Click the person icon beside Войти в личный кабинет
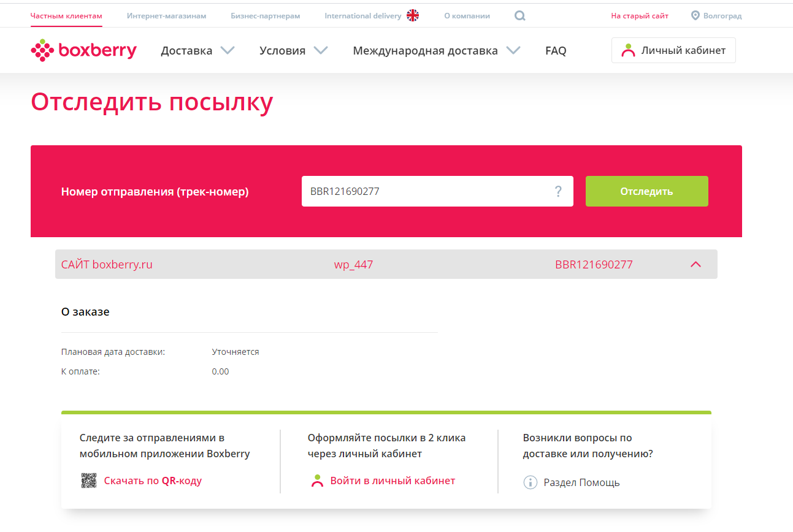This screenshot has width=793, height=532. (x=317, y=481)
